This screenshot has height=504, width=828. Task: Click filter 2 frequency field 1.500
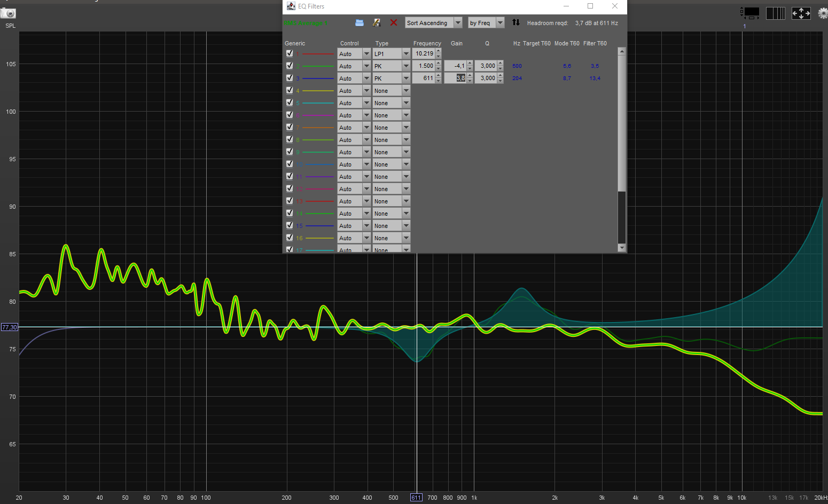[x=424, y=66]
